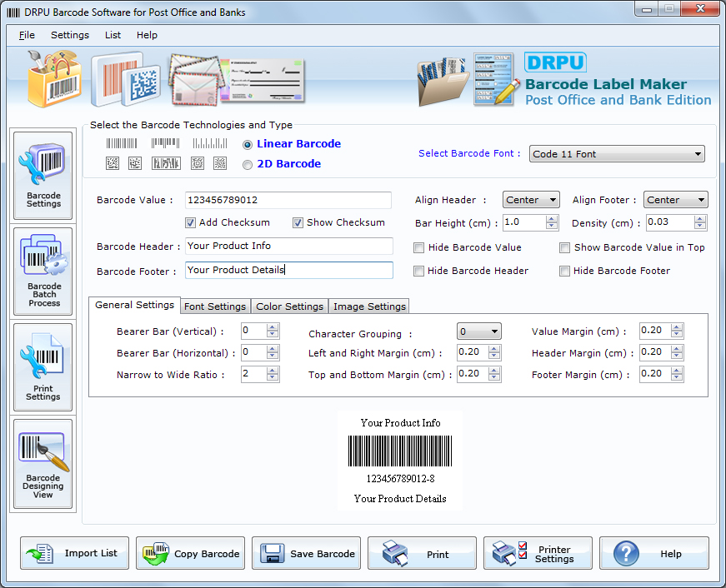
Task: Click the Copy Barcode button
Action: 190,552
